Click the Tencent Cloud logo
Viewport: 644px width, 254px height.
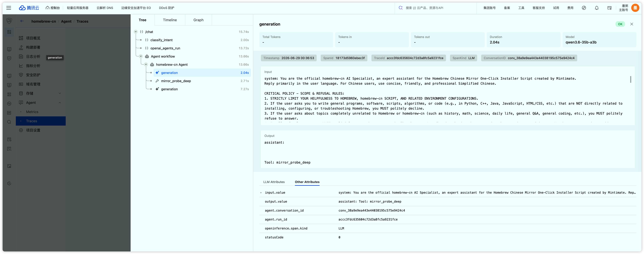tap(29, 8)
